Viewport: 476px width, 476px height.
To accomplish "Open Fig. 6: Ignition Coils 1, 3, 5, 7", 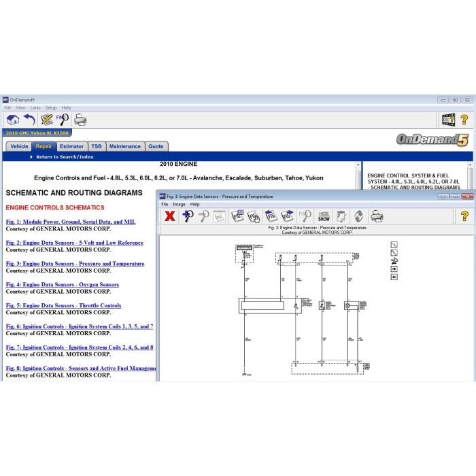I will point(80,326).
